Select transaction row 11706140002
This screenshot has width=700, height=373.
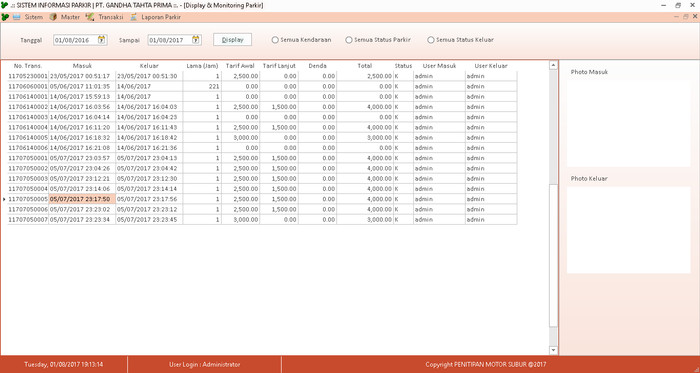[x=262, y=107]
